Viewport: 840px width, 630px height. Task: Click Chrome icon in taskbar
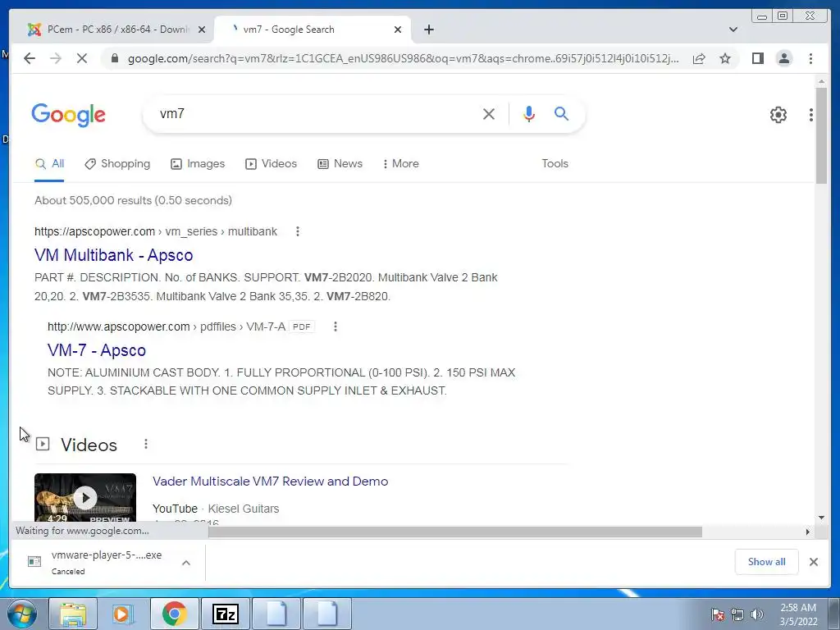pos(174,614)
